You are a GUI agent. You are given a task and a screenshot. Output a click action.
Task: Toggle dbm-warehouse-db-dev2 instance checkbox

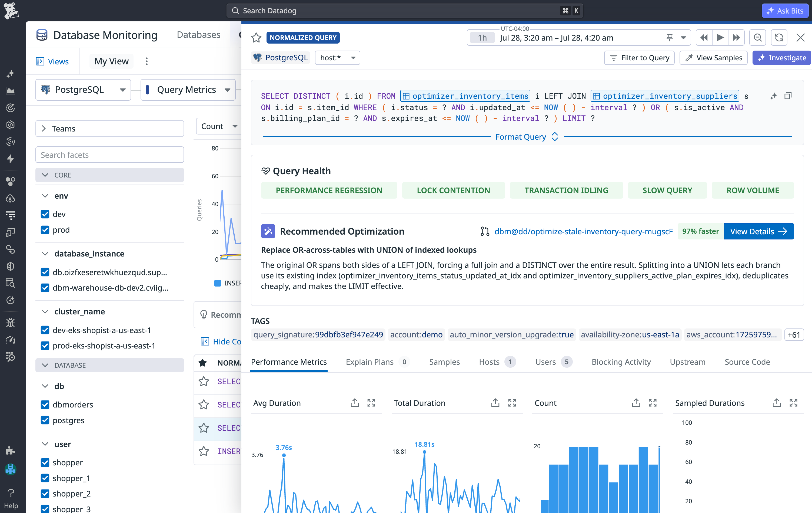[x=45, y=288]
